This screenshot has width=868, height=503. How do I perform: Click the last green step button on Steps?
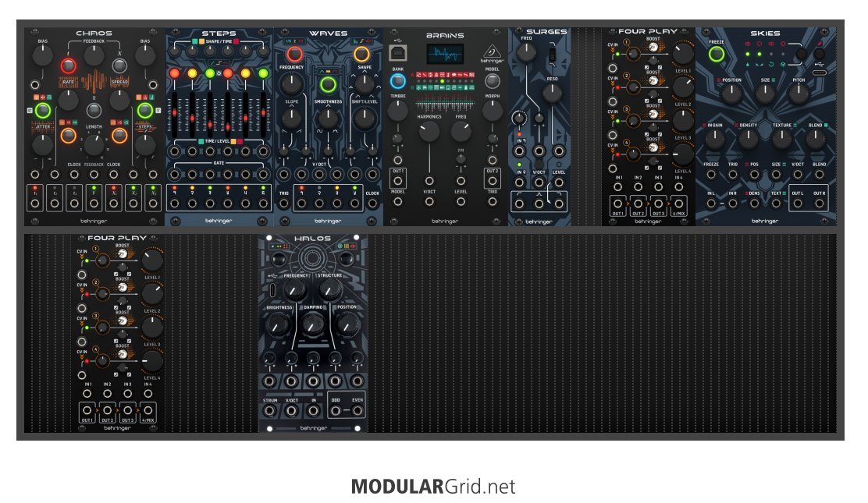click(x=263, y=73)
